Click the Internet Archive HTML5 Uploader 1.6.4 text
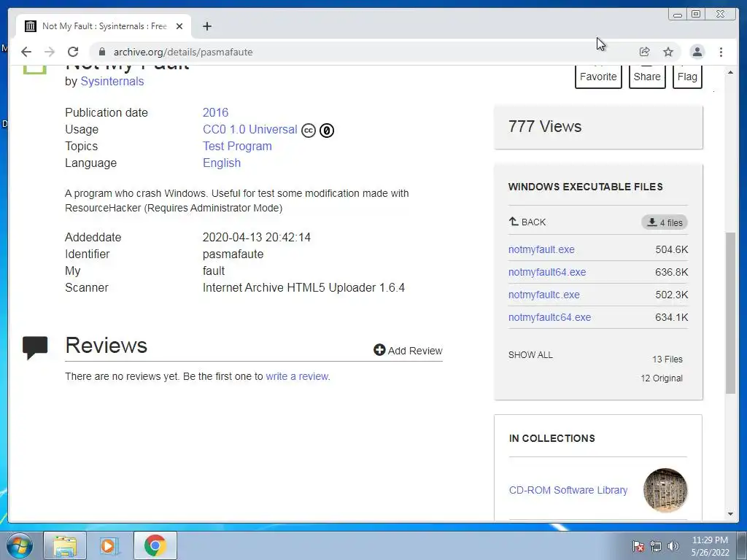 pos(303,287)
